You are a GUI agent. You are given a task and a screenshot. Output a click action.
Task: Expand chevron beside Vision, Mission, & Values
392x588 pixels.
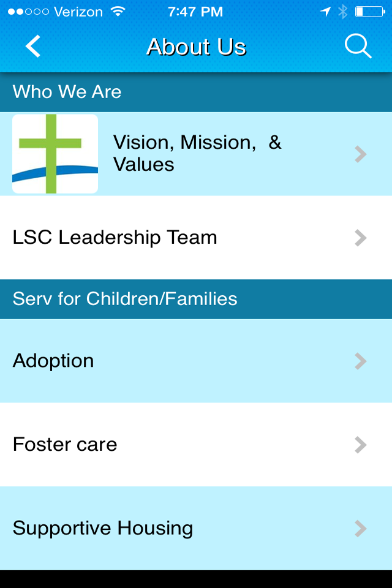tap(361, 154)
